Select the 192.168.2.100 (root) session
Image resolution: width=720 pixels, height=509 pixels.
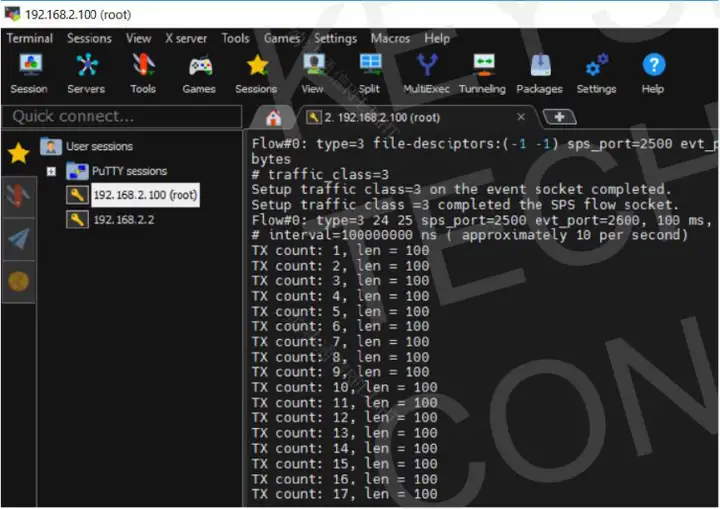(x=145, y=195)
